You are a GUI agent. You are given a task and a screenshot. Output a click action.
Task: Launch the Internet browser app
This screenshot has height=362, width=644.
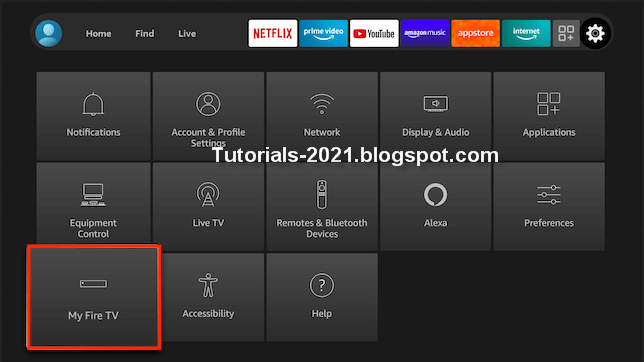pyautogui.click(x=526, y=33)
